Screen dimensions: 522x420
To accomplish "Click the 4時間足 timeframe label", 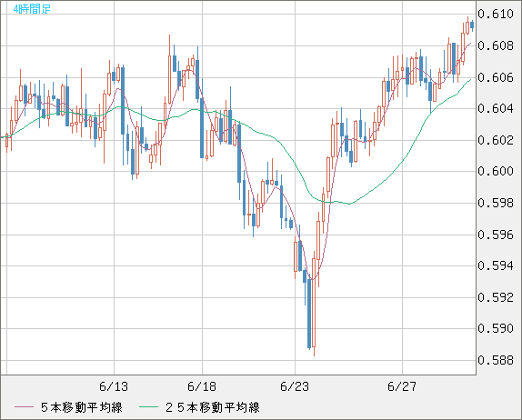I will [x=32, y=9].
